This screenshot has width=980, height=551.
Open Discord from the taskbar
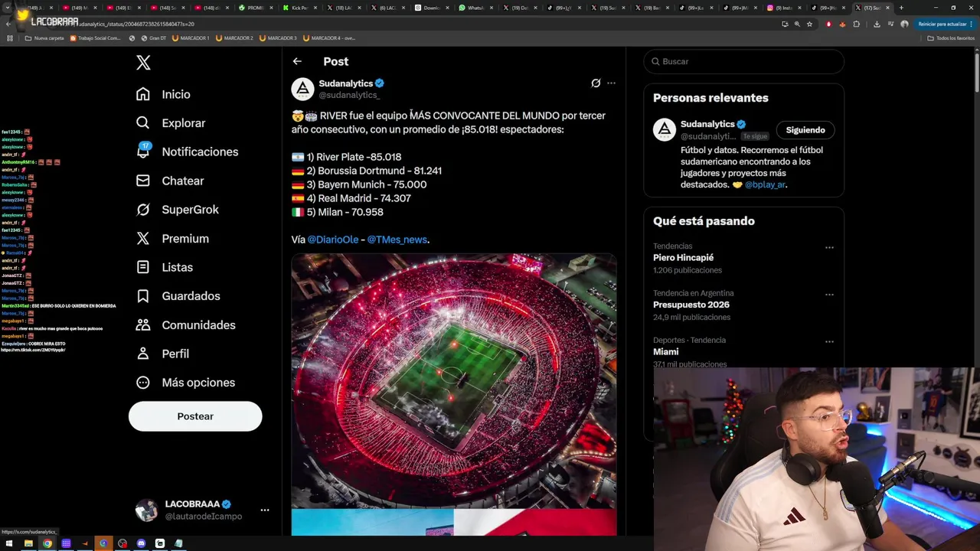click(x=141, y=543)
